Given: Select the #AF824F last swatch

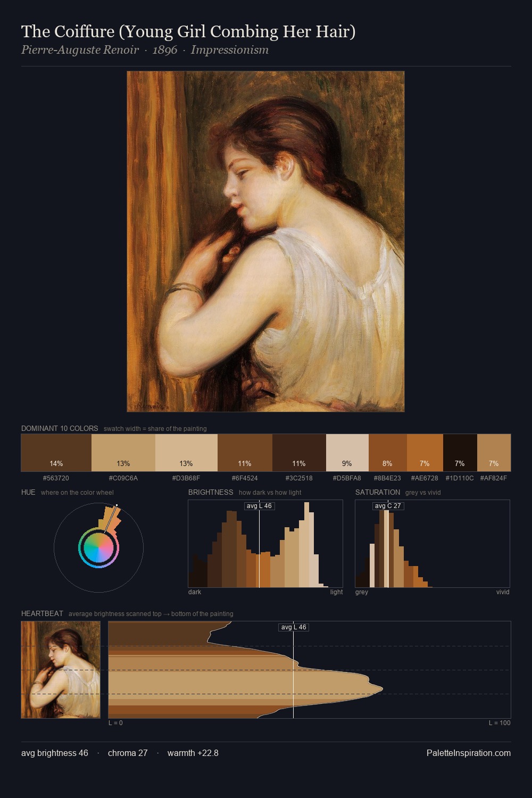Looking at the screenshot, I should [x=494, y=453].
